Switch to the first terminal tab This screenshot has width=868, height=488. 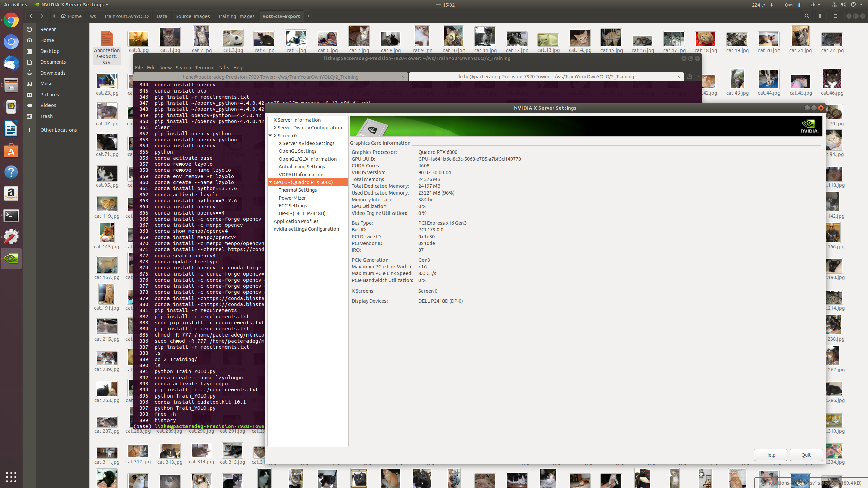coord(271,77)
